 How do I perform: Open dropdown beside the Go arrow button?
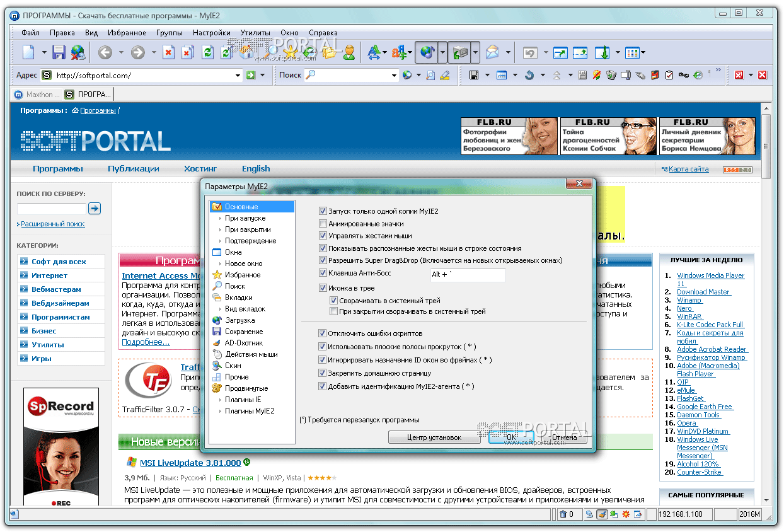[x=263, y=75]
